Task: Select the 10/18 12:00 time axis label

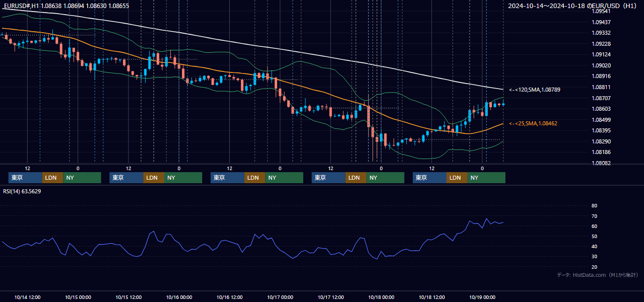Action: click(432, 297)
